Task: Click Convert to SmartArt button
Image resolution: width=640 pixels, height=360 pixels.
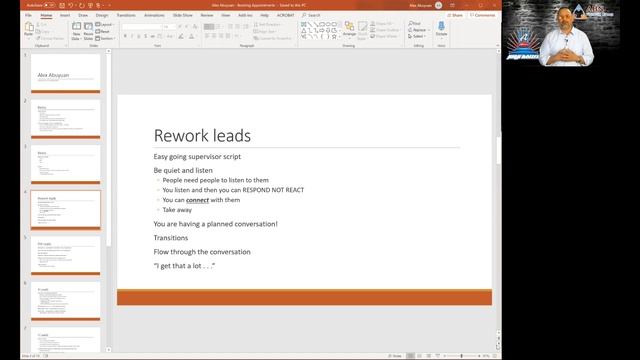Action: pos(273,38)
